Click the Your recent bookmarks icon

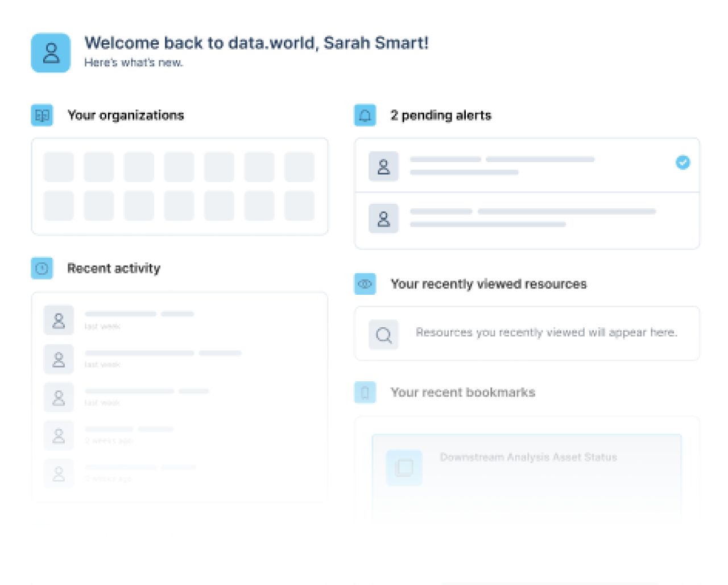coord(365,392)
